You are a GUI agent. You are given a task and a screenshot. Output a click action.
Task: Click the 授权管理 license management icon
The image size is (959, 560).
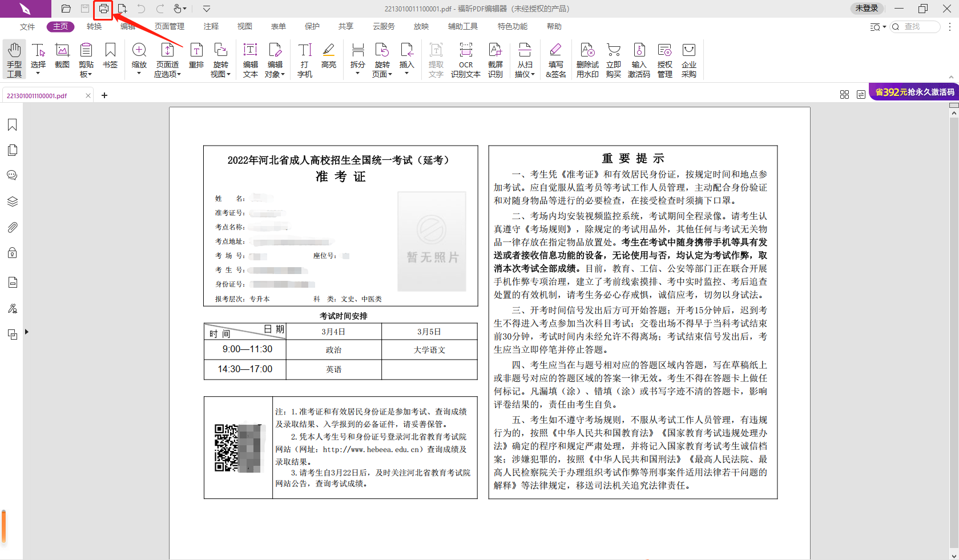coord(665,59)
